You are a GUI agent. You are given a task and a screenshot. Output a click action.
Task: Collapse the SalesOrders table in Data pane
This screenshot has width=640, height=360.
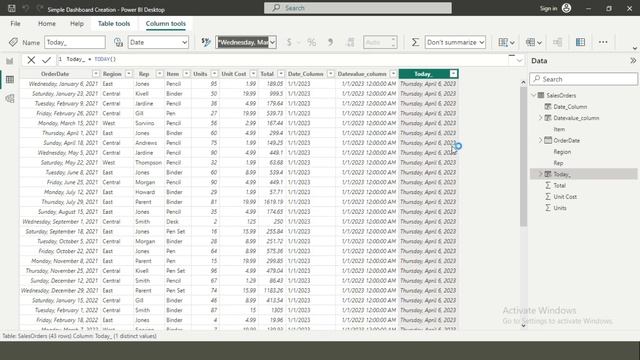coord(533,95)
